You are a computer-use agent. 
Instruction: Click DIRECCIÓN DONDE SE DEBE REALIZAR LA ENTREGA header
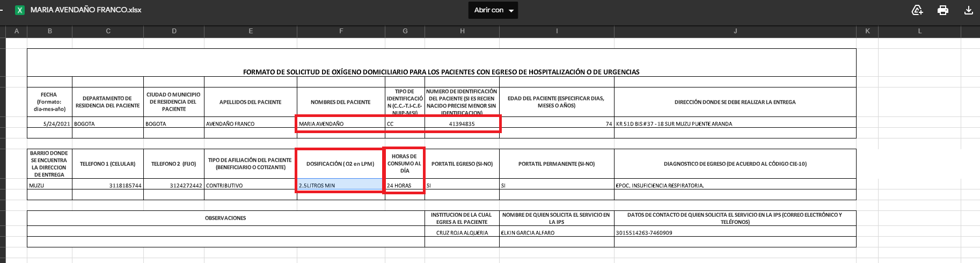tap(735, 102)
